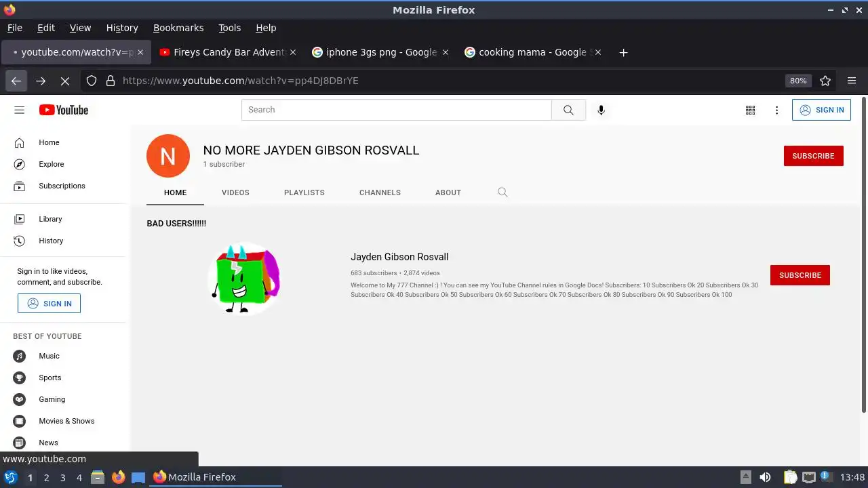Click the browser URL address bar
868x488 pixels.
[448, 81]
